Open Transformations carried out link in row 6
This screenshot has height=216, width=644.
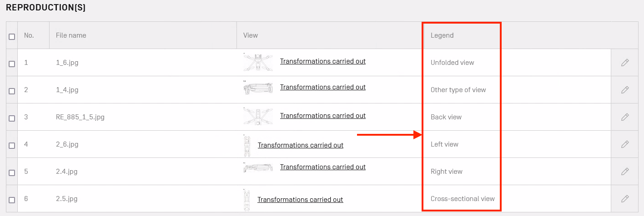click(300, 200)
